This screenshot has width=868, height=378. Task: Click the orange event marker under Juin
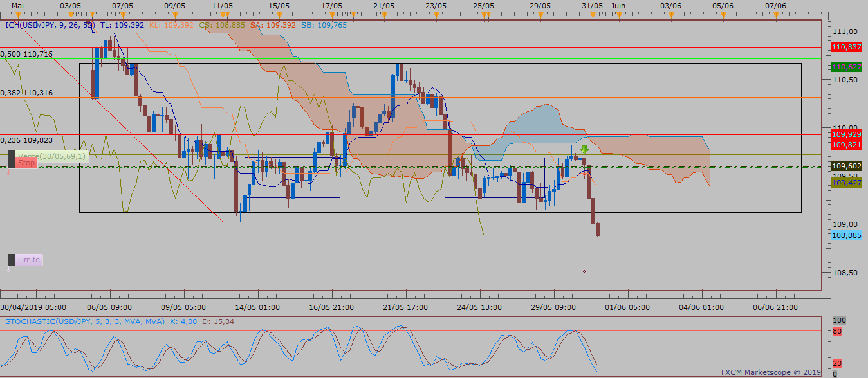click(x=618, y=14)
